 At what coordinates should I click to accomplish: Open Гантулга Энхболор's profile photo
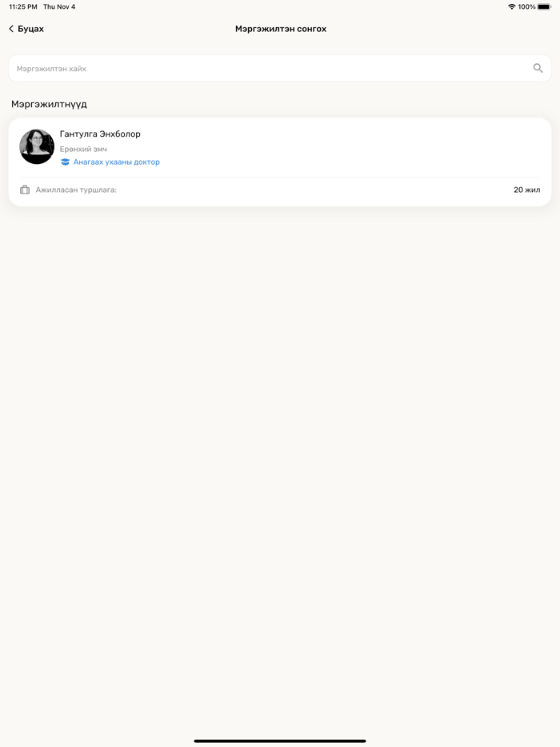[x=37, y=146]
